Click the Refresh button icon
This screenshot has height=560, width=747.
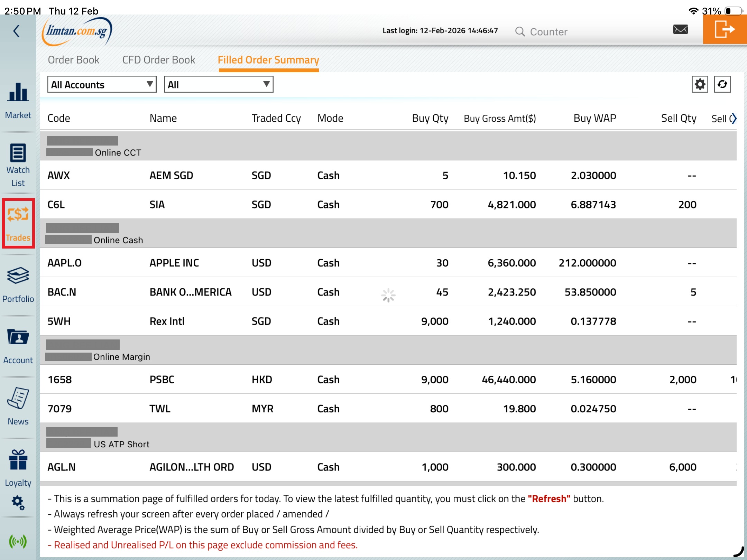click(722, 84)
